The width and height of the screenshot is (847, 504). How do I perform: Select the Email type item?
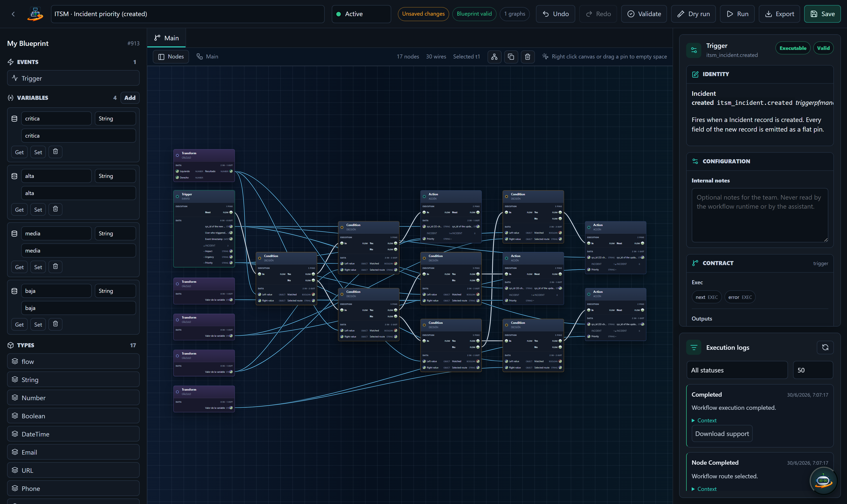(x=73, y=452)
